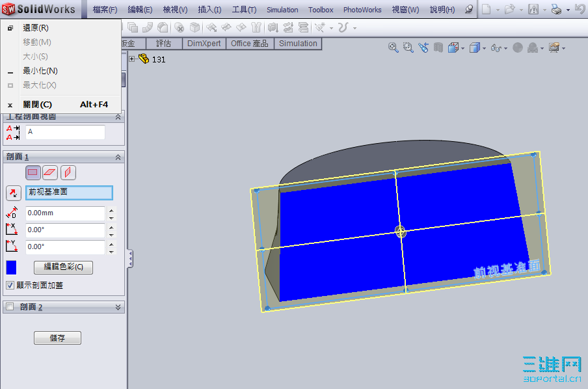Decrease the X rotation with down arrow

tap(111, 235)
